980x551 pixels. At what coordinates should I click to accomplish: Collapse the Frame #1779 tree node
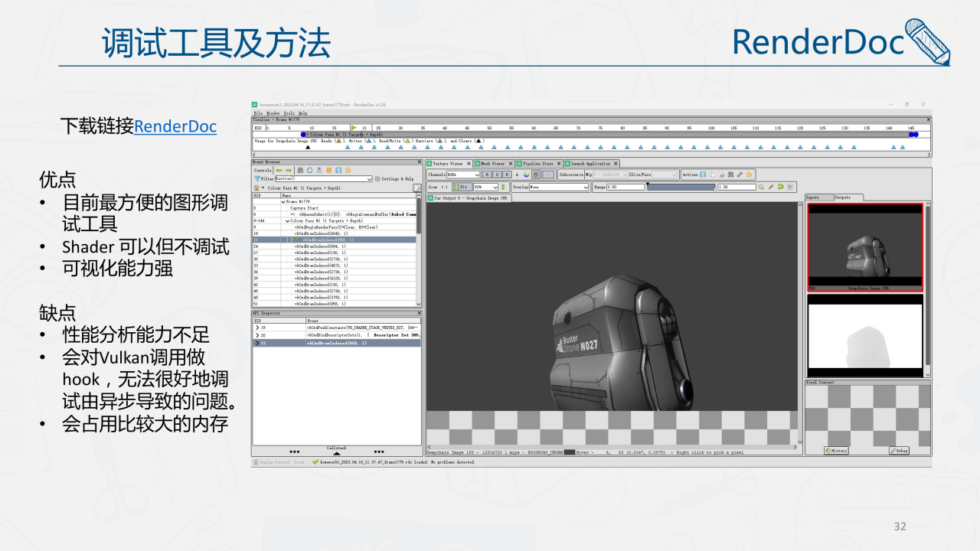point(283,201)
